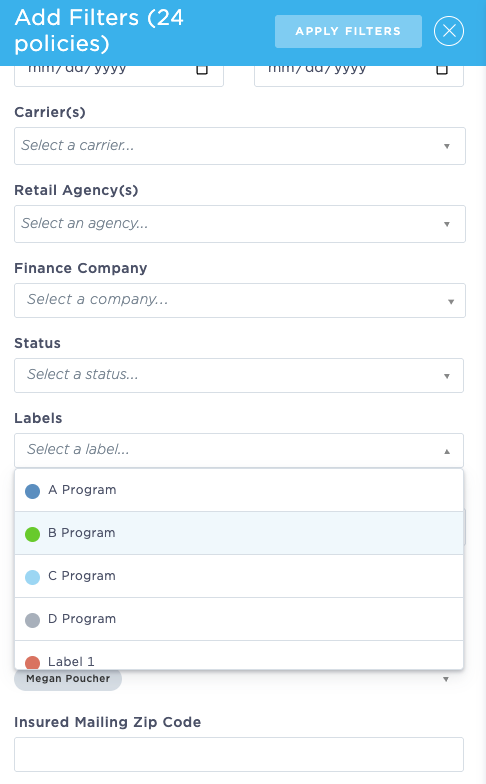This screenshot has width=486, height=784.
Task: Open the left date calendar picker icon
Action: pos(202,70)
